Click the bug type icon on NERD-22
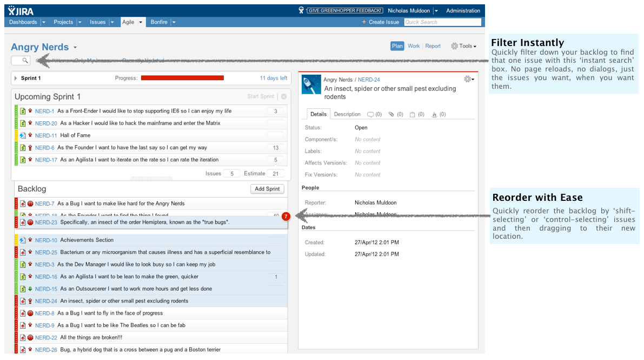This screenshot has height=360, width=644. click(23, 338)
